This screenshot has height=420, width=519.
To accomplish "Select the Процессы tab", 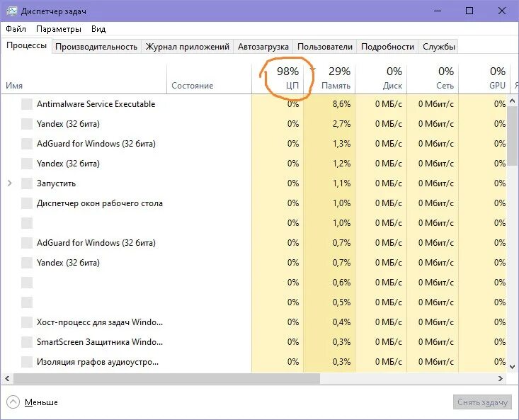I will tap(26, 45).
